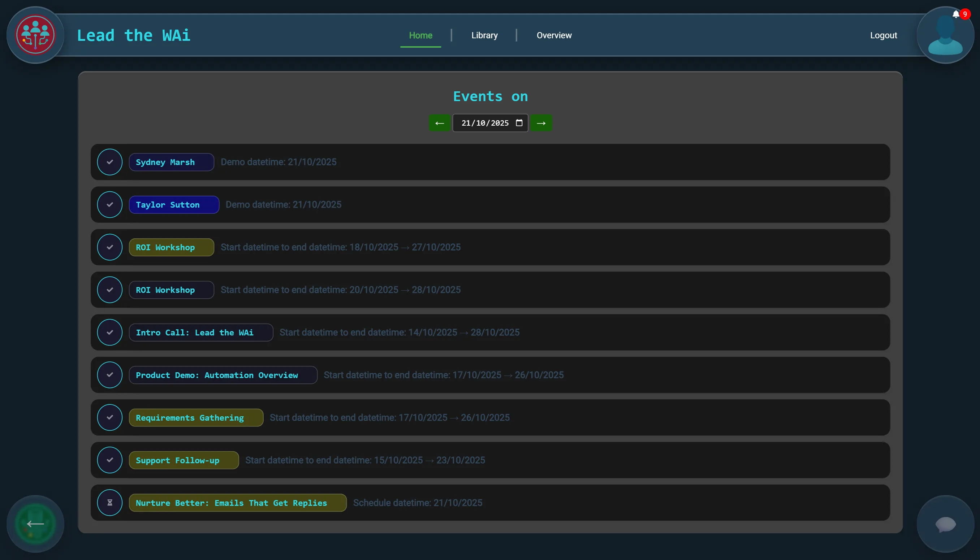980x560 pixels.
Task: Expand the Requirements Gathering event tag
Action: (196, 418)
